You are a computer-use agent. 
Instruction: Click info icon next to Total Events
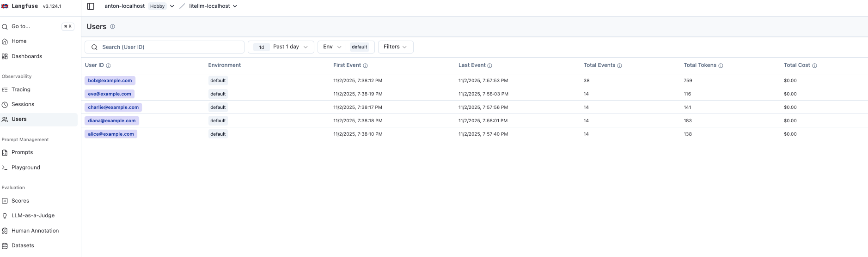point(619,66)
